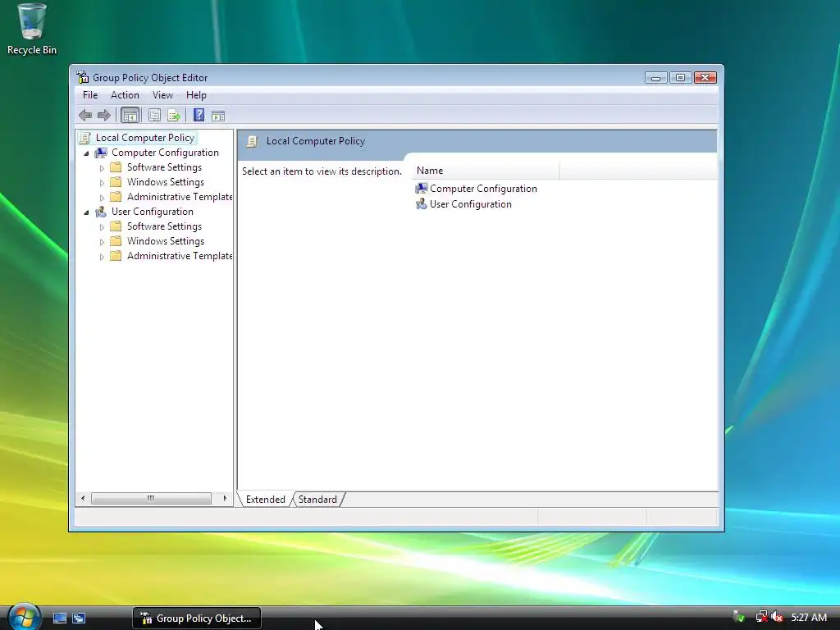Open the File menu

click(x=90, y=95)
